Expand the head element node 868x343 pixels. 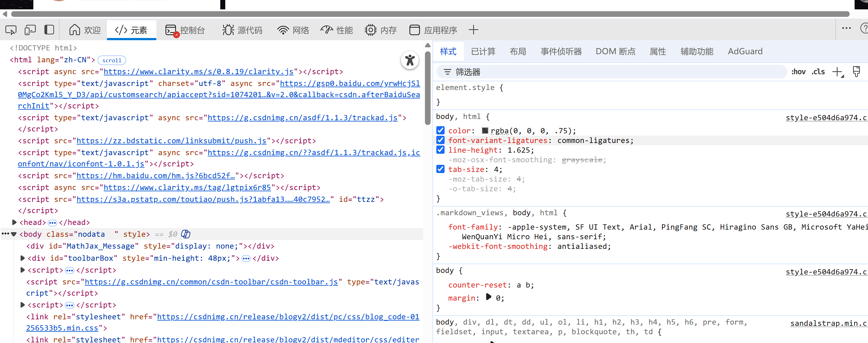point(14,222)
